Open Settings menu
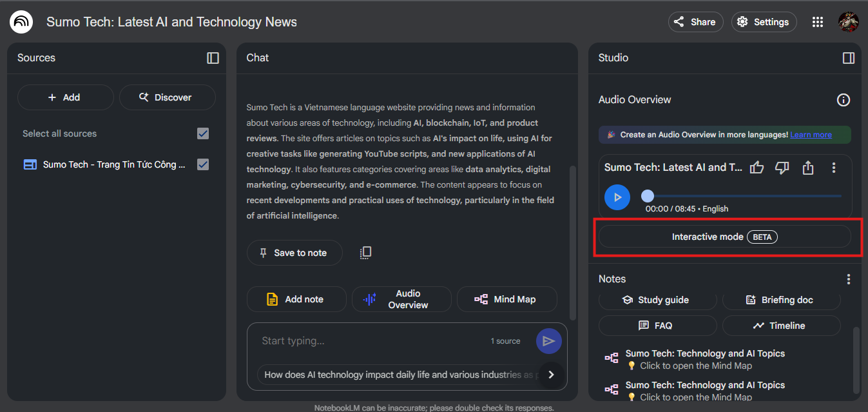 (764, 22)
